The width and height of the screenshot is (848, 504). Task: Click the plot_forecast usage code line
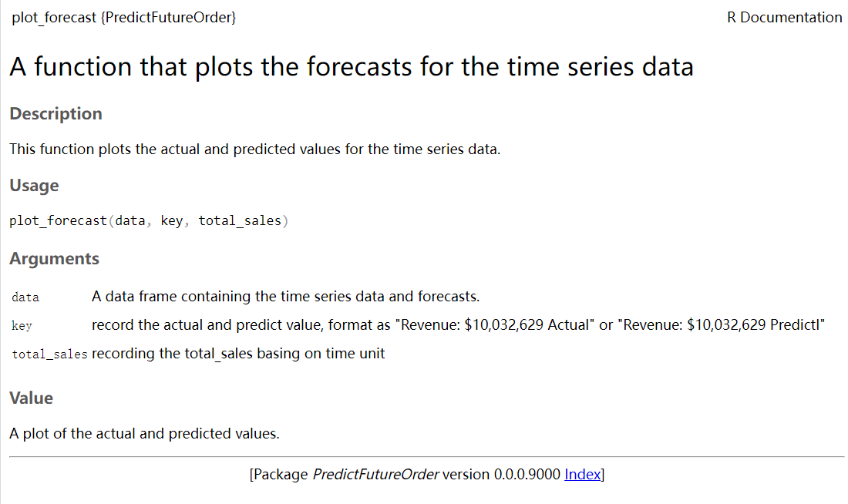[149, 220]
